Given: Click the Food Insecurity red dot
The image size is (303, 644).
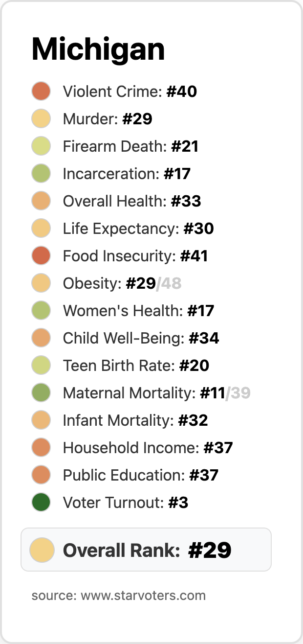Looking at the screenshot, I should 41,256.
